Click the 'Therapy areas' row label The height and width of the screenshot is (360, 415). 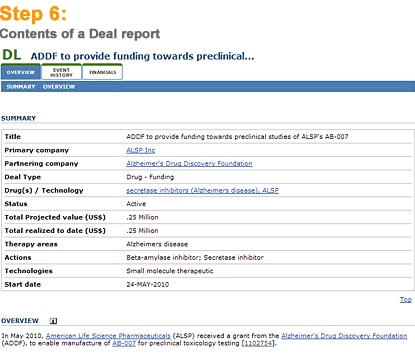pos(31,244)
